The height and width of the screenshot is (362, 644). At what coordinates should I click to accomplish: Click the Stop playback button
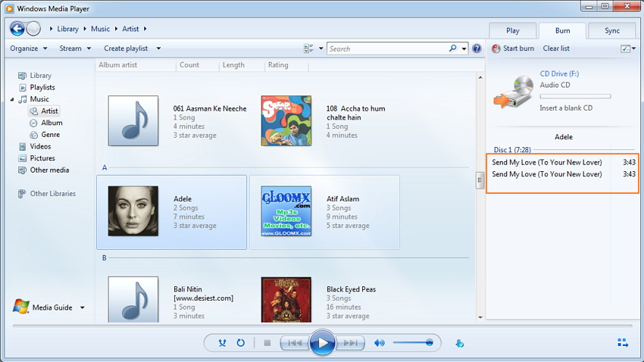(x=267, y=343)
